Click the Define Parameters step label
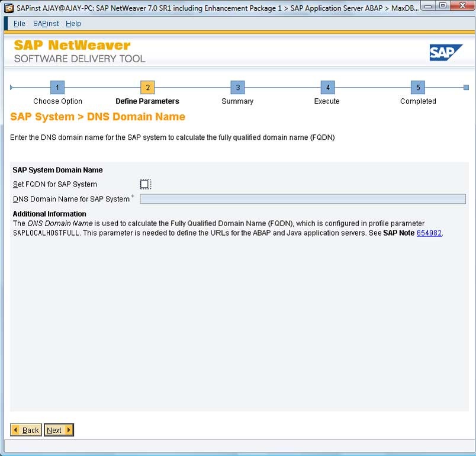This screenshot has width=476, height=456. [x=147, y=101]
